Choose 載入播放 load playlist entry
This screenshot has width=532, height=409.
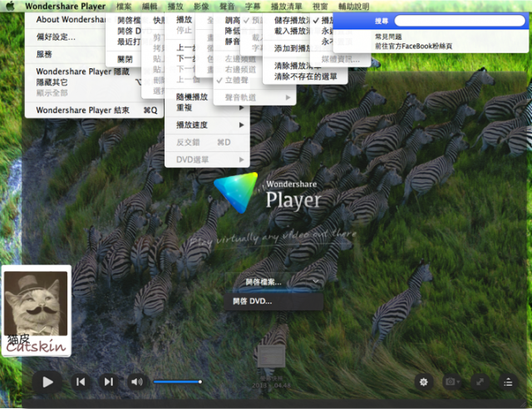pos(292,31)
